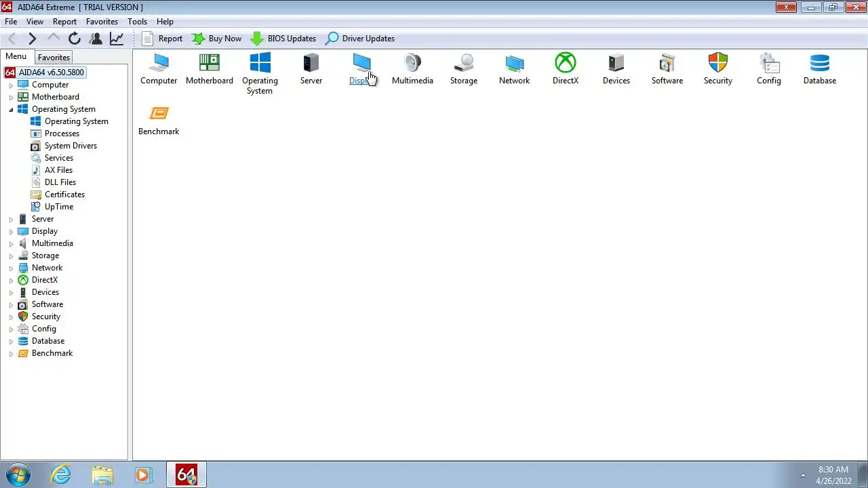Screen dimensions: 868x488
Task: Click the AIDA64 taskbar button
Action: click(x=186, y=474)
